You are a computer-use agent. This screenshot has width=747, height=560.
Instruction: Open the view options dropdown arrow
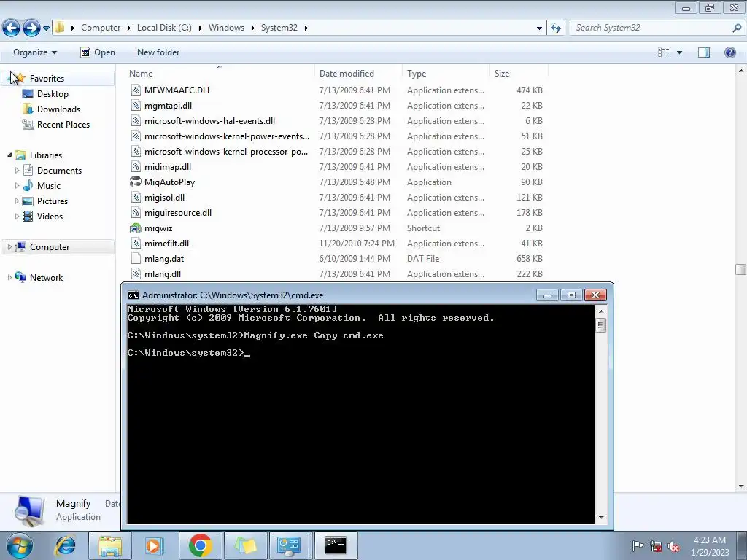tap(679, 52)
